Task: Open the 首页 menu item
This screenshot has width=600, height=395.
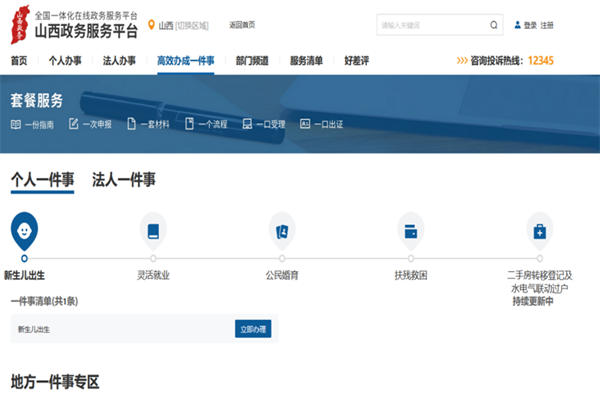Action: pyautogui.click(x=19, y=60)
